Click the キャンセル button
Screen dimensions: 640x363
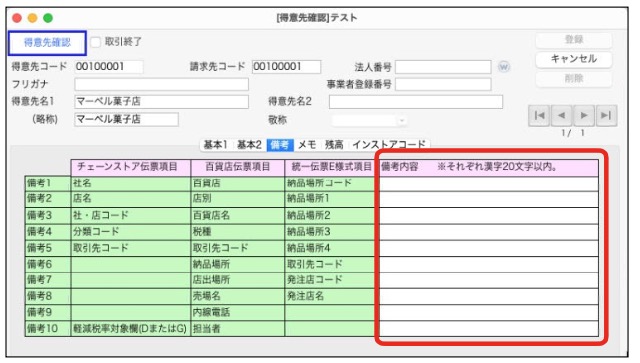(573, 59)
